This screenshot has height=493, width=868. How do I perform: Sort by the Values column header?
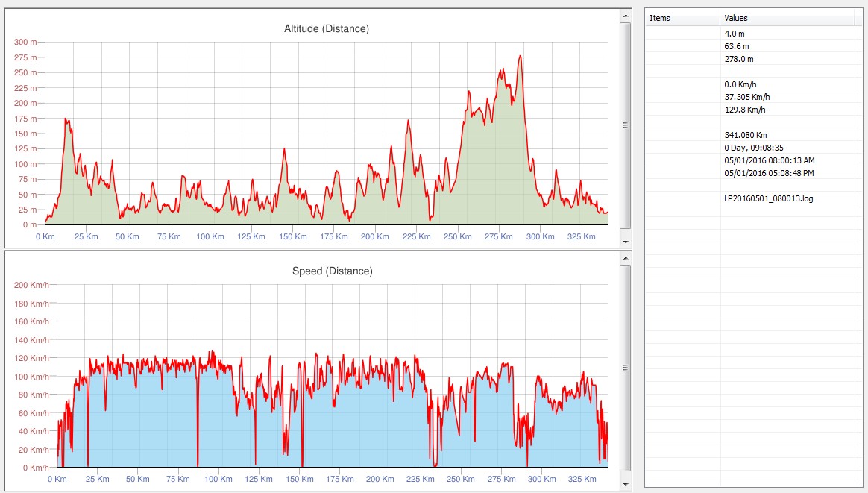coord(787,18)
